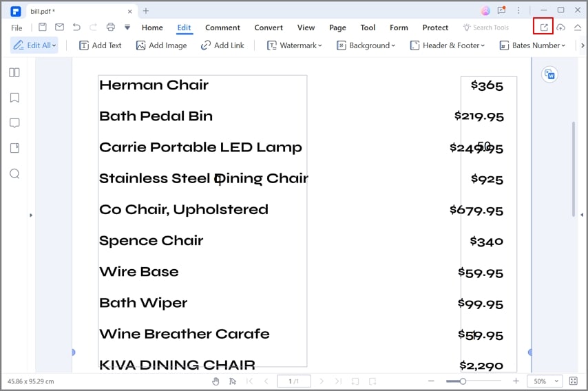Image resolution: width=588 pixels, height=391 pixels.
Task: Select the text select cursor tool
Action: click(233, 381)
